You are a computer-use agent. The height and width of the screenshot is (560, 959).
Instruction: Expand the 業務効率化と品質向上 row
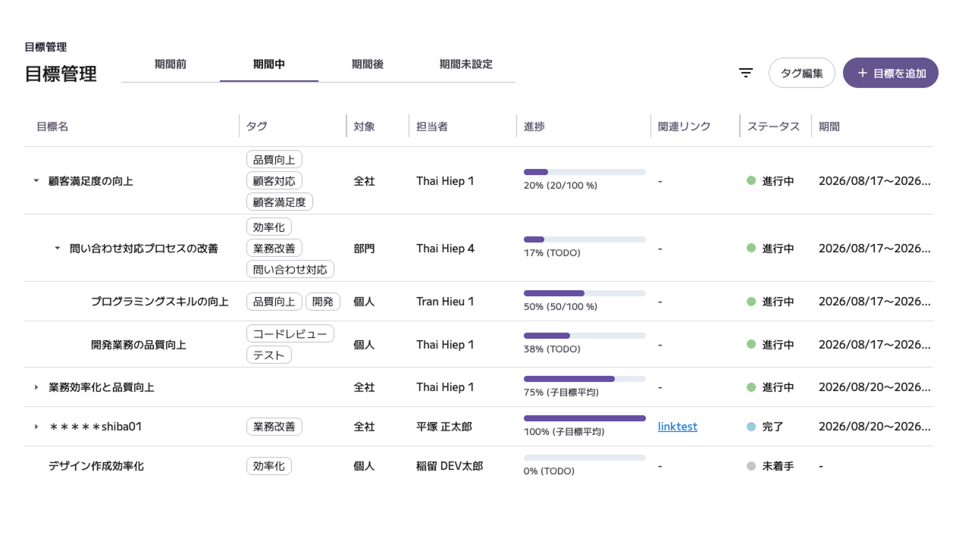(x=36, y=387)
